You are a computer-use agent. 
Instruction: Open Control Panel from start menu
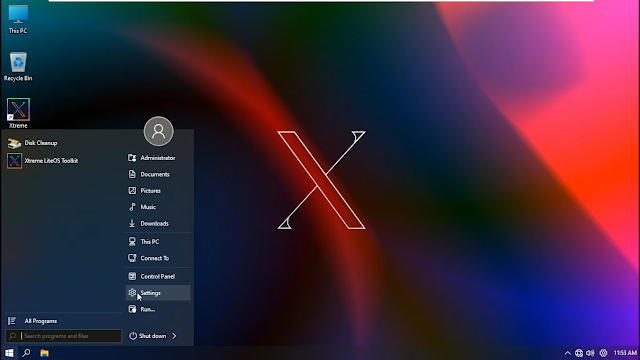click(x=158, y=276)
